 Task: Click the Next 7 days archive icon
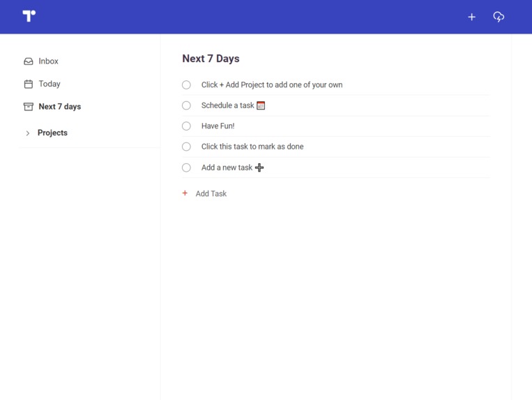[x=29, y=107]
